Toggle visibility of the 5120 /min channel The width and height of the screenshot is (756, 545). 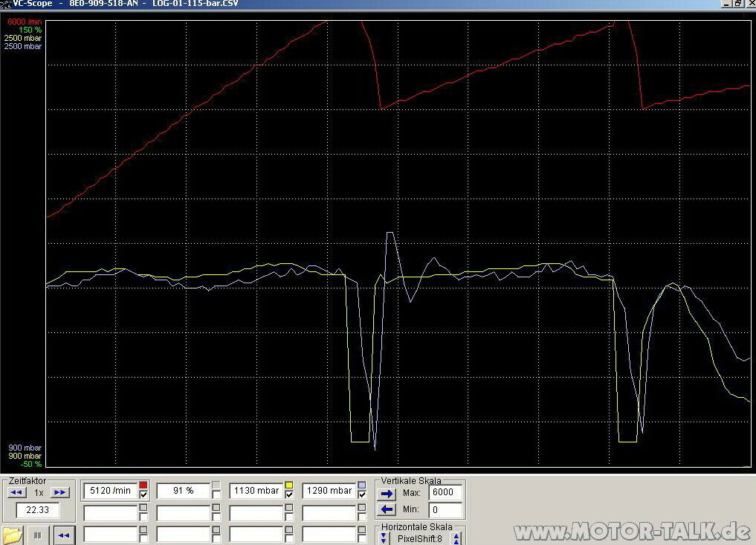click(143, 495)
